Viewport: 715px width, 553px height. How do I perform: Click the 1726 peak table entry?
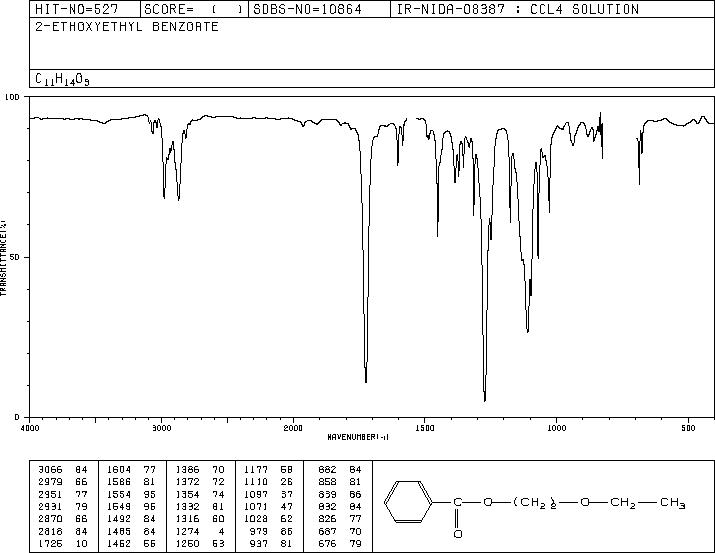(62, 543)
